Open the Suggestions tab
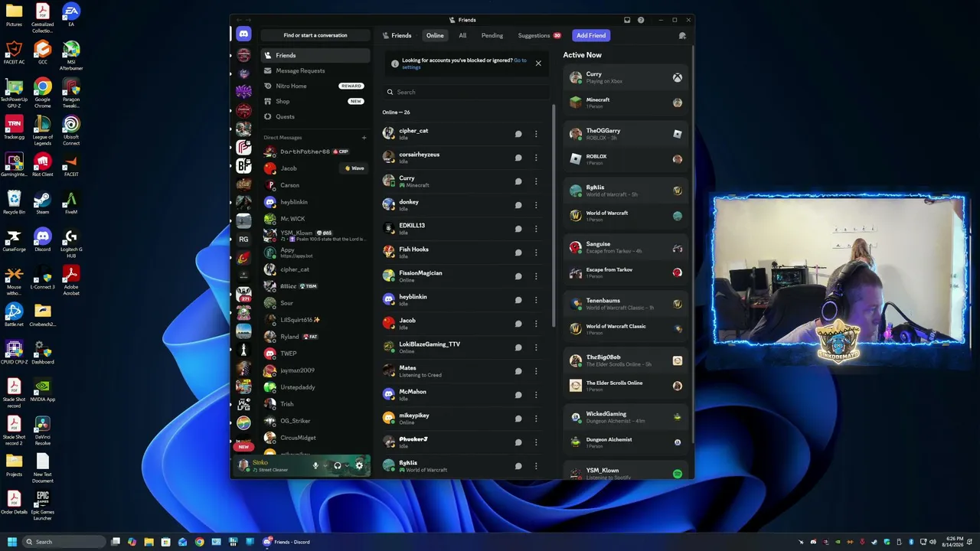Screen dimensions: 980x551 [539, 35]
